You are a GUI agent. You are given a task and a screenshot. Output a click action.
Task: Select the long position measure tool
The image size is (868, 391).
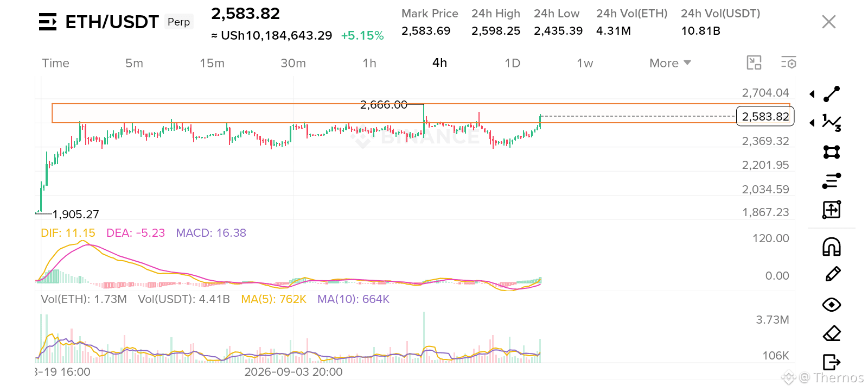click(832, 209)
